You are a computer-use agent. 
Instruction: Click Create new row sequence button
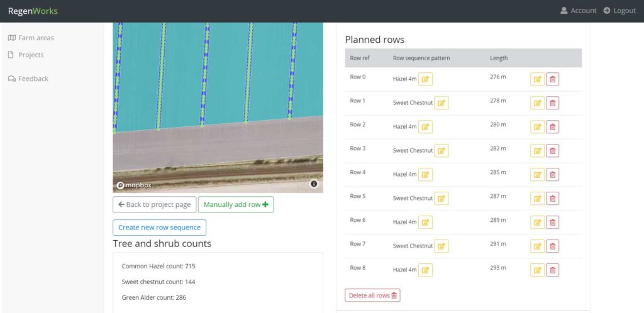[159, 228]
